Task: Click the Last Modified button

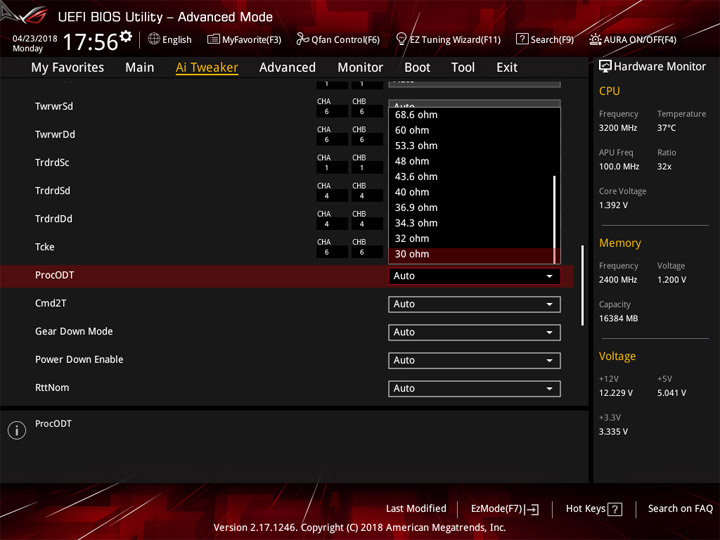Action: point(416,509)
